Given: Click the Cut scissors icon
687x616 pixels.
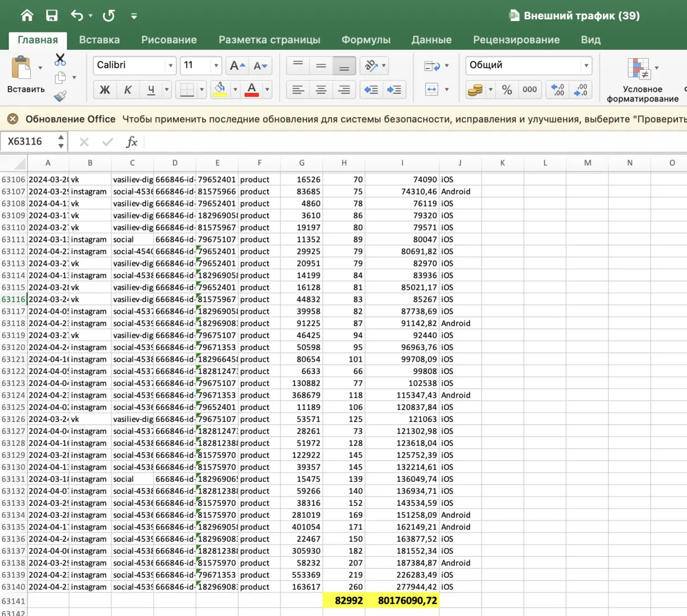Looking at the screenshot, I should (x=60, y=59).
